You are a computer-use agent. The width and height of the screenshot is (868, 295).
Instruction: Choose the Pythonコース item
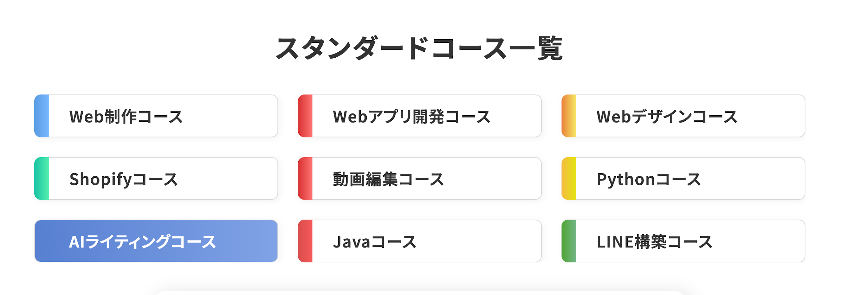point(684,178)
